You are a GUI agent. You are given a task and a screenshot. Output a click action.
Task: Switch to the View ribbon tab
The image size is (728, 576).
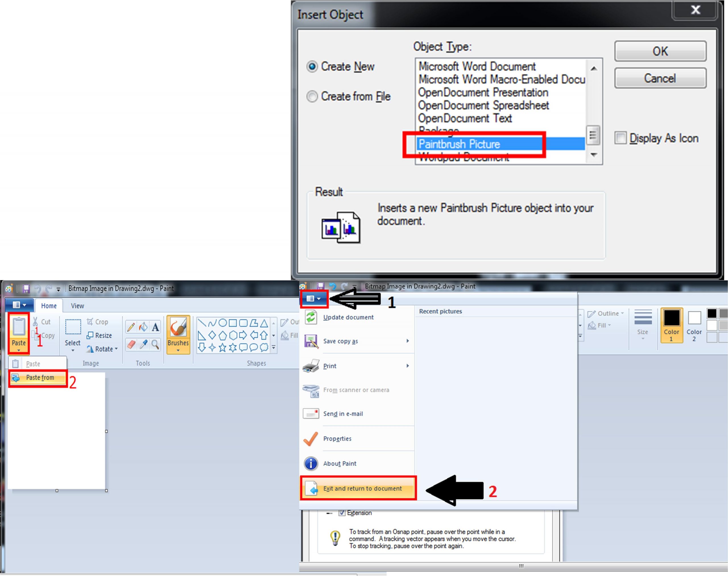(77, 305)
